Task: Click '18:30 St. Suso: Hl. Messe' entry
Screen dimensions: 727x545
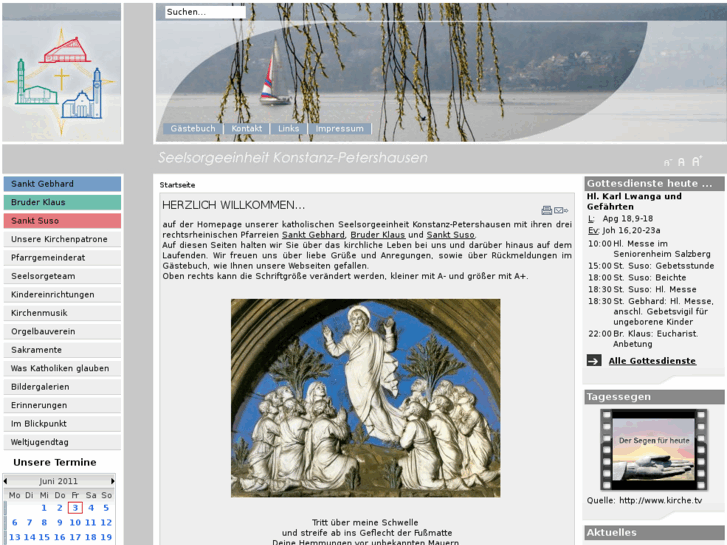Action: (642, 289)
